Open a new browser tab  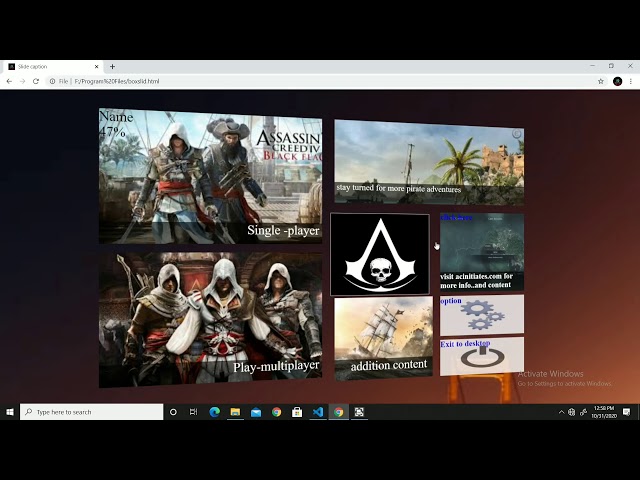click(x=112, y=67)
